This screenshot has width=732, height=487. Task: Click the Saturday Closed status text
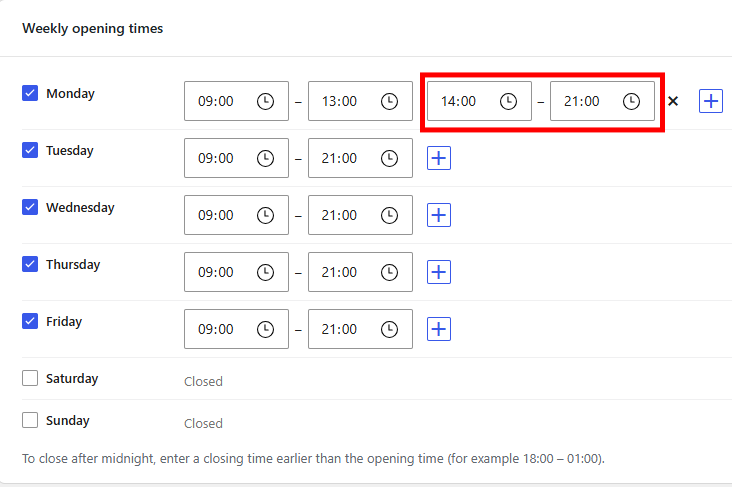[203, 381]
